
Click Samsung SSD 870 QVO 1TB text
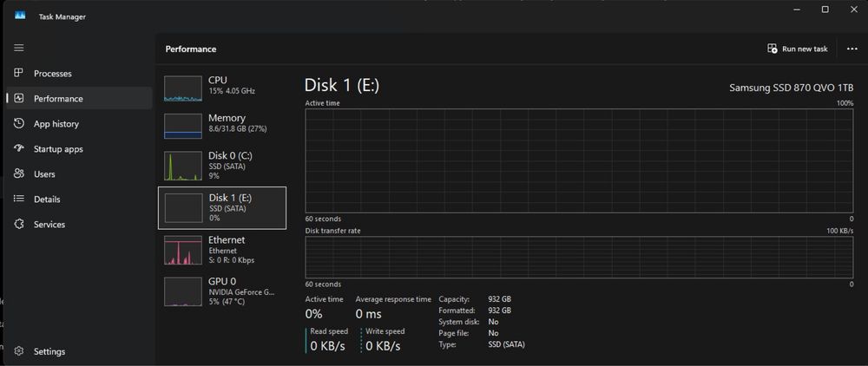click(x=791, y=88)
